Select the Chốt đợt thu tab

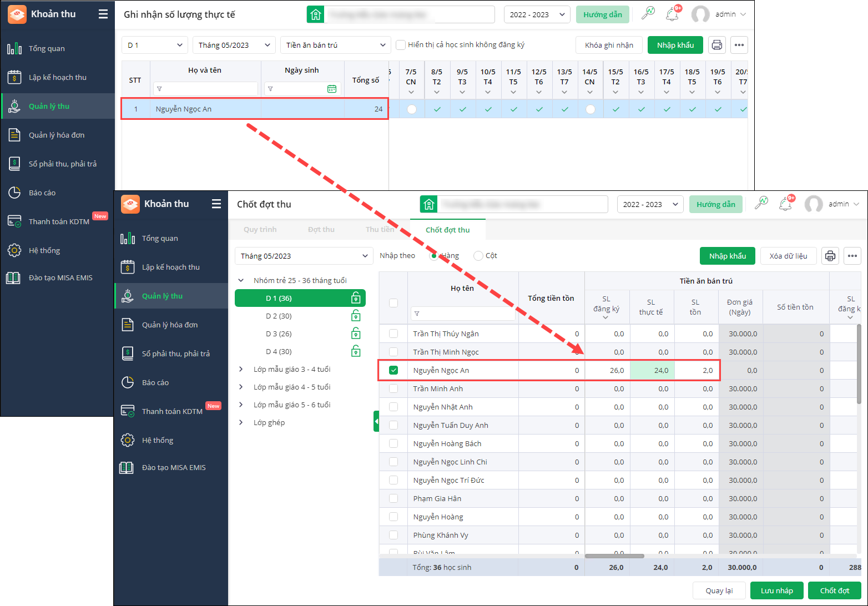(x=448, y=230)
